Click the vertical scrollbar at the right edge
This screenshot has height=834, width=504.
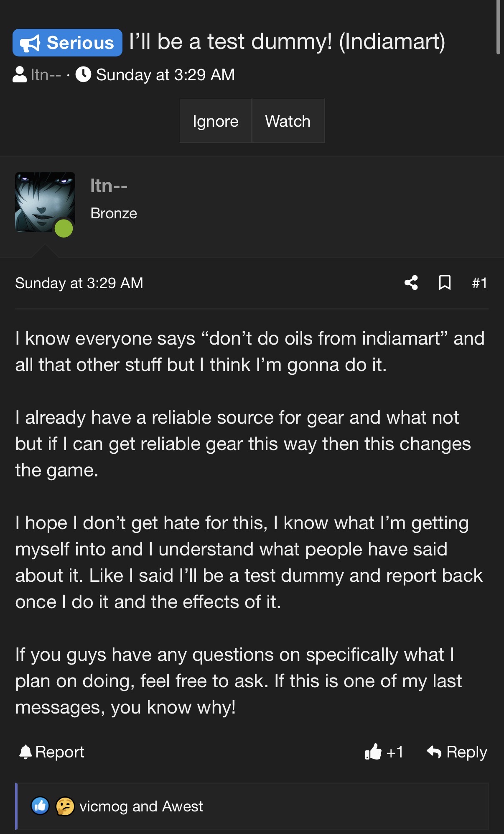[498, 27]
